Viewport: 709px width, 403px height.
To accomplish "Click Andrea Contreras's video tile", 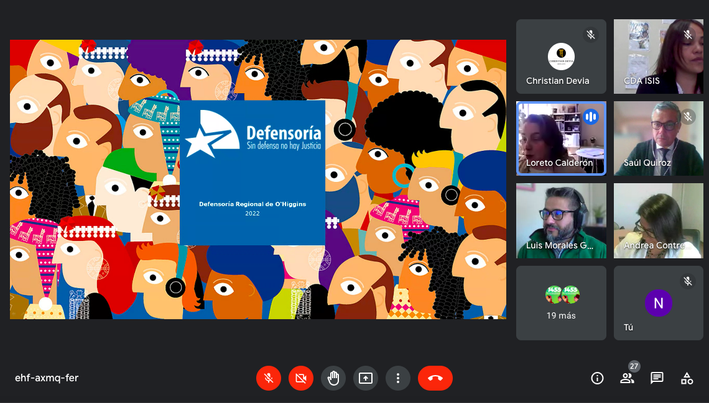I will (658, 220).
